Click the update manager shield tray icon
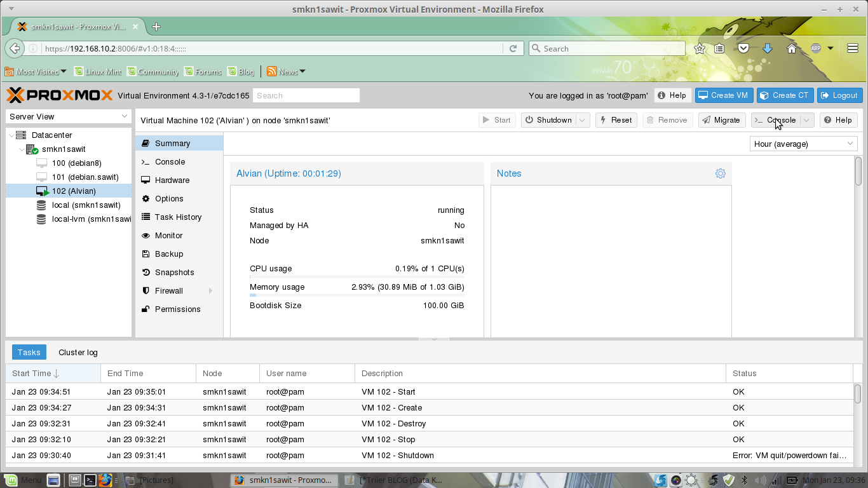This screenshot has width=868, height=488. (729, 480)
